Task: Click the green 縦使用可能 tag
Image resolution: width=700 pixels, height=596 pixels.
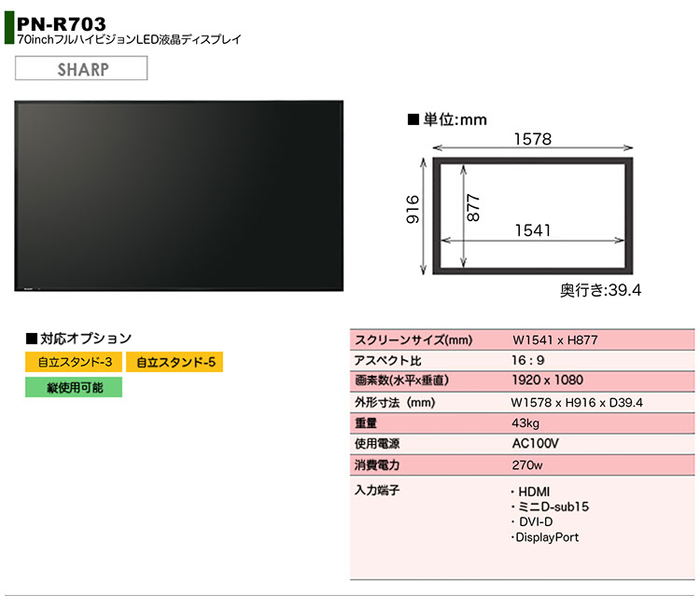Action: point(74,387)
